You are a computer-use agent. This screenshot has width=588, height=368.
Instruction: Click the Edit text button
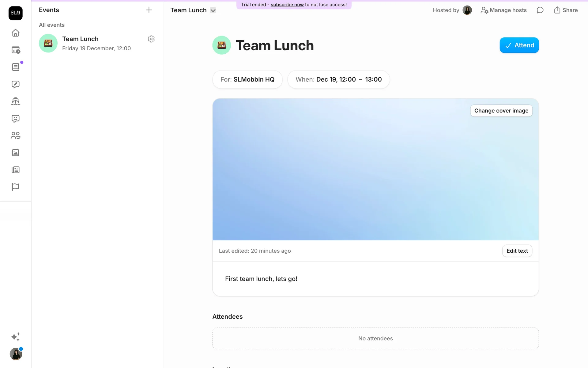coord(517,251)
